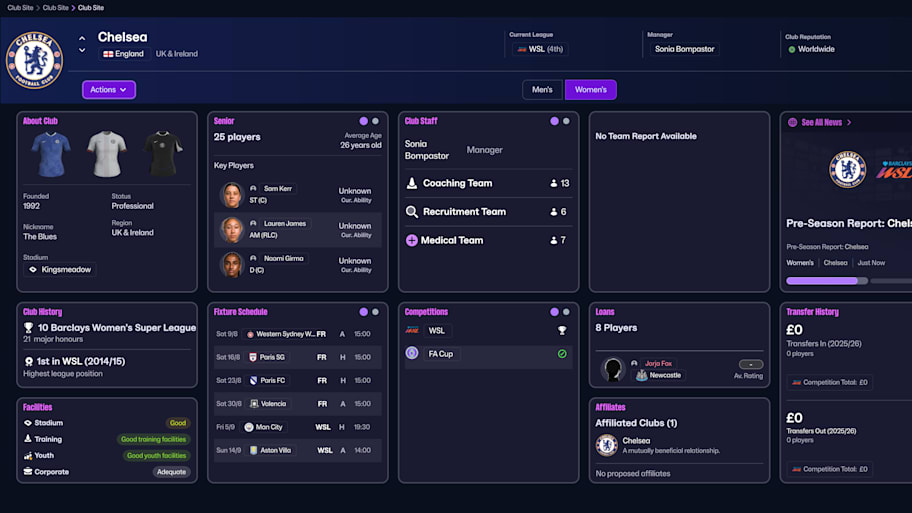
Task: Open Naomi Girma's player portrait
Action: pyautogui.click(x=231, y=264)
